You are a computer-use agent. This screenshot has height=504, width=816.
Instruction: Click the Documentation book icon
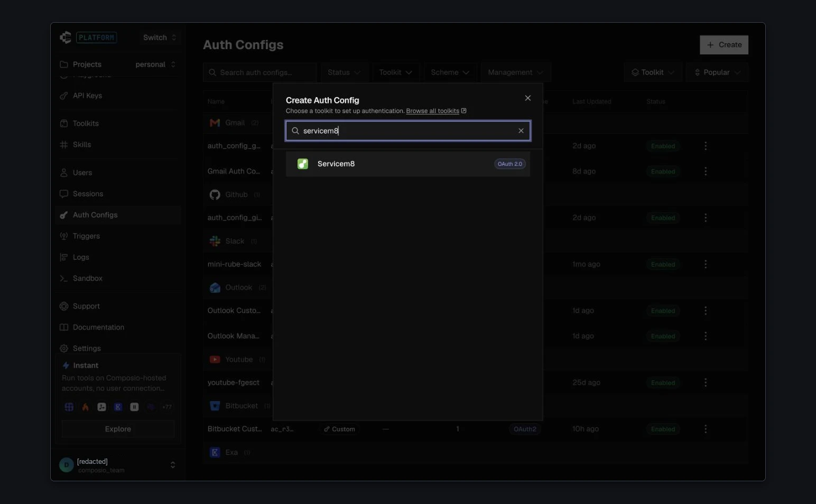tap(64, 328)
